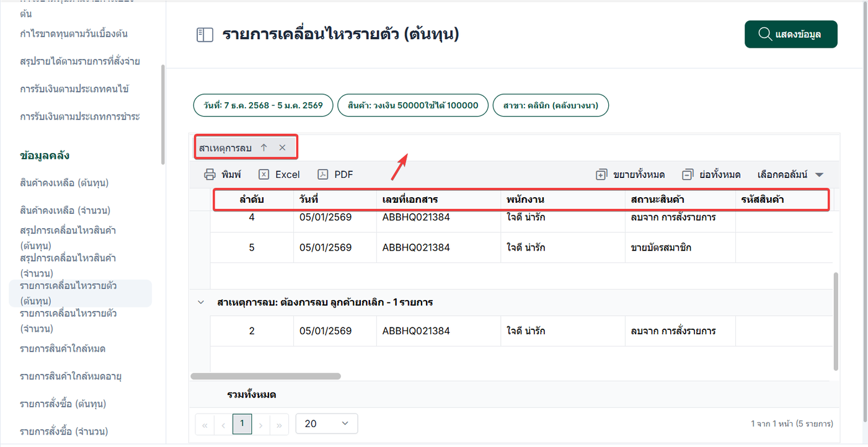Click Excel export text
This screenshot has width=868, height=447.
pyautogui.click(x=288, y=175)
